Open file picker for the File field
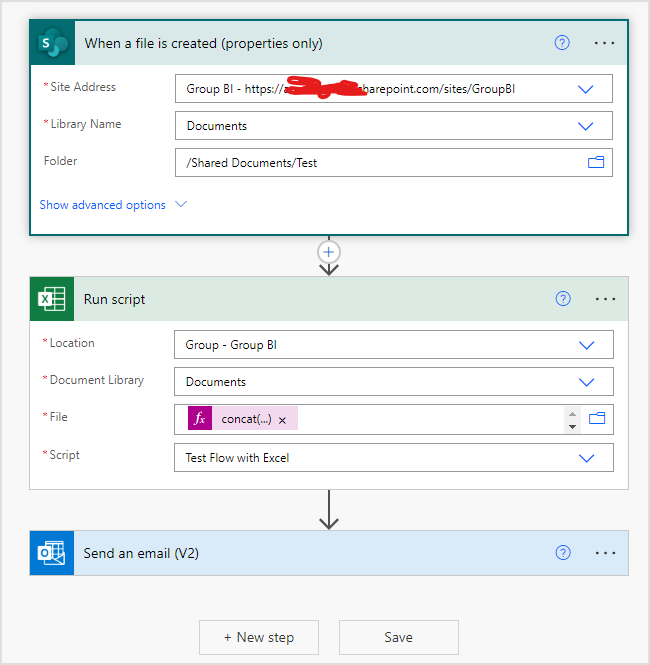The image size is (650, 665). click(597, 419)
